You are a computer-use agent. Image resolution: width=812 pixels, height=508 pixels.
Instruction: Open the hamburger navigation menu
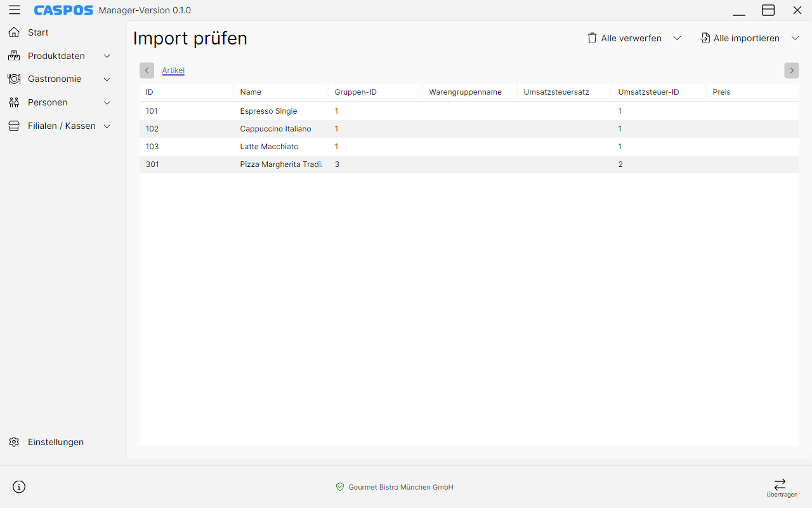(x=14, y=10)
